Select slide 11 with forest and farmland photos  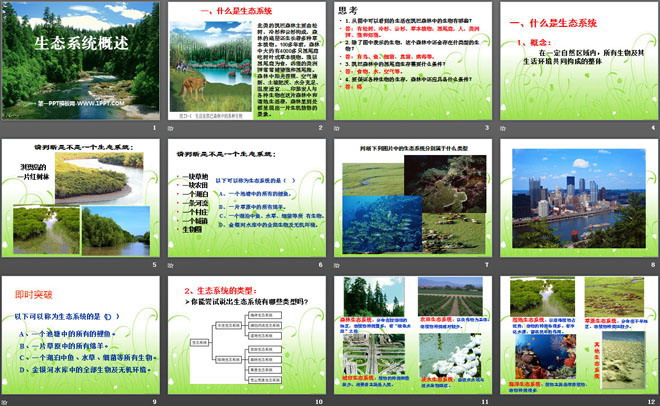413,335
